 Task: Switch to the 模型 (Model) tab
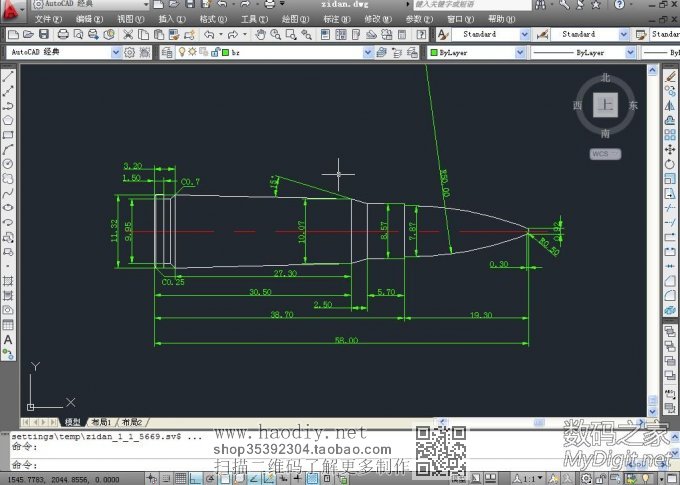point(72,422)
